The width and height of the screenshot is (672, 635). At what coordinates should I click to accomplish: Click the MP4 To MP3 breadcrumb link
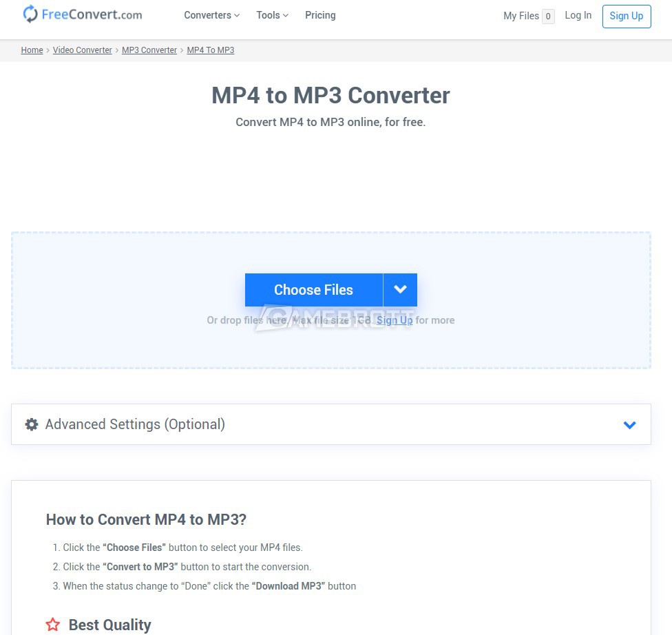coord(211,50)
